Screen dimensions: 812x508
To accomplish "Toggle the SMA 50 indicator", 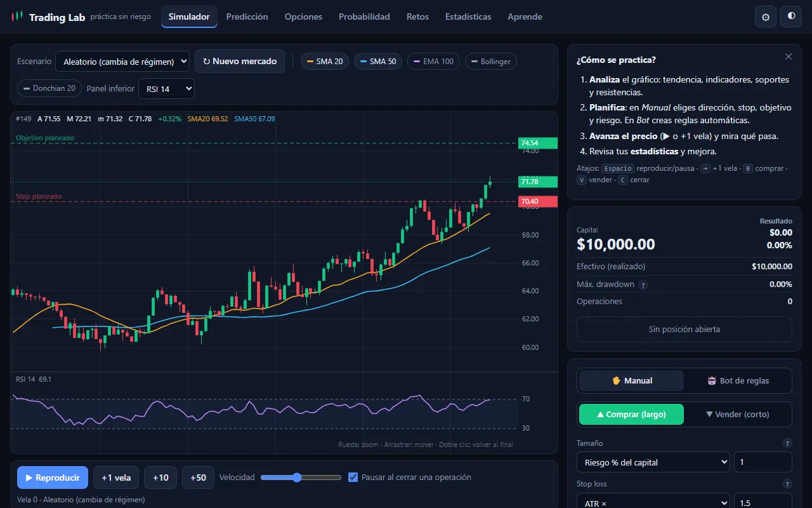I will [x=378, y=62].
